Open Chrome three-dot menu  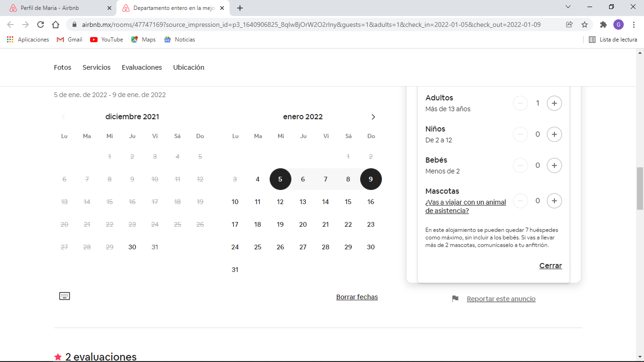point(634,25)
